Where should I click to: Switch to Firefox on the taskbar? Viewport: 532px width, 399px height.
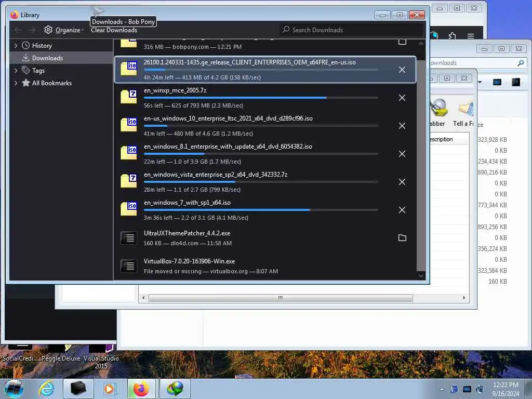coord(141,389)
